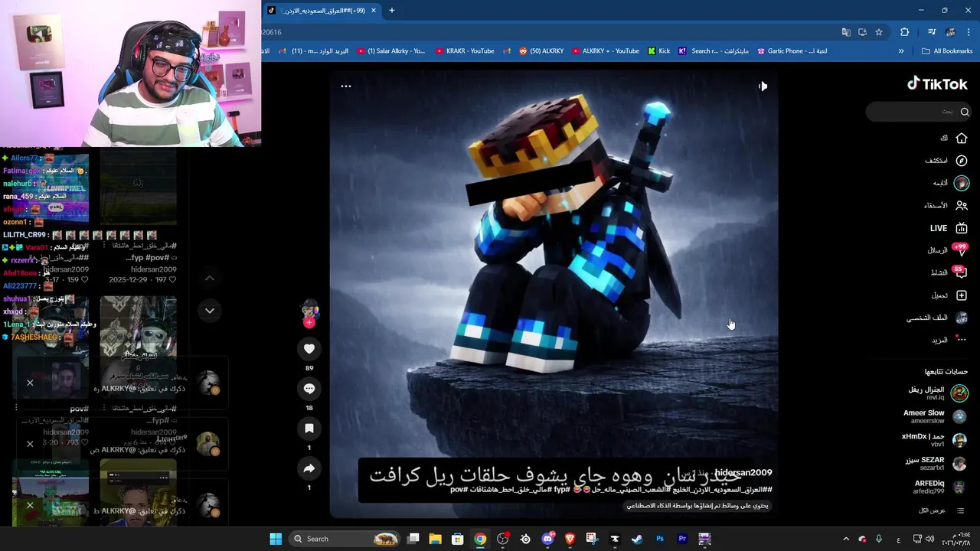Click the view-all following accounts link
The height and width of the screenshot is (551, 980).
point(941,510)
